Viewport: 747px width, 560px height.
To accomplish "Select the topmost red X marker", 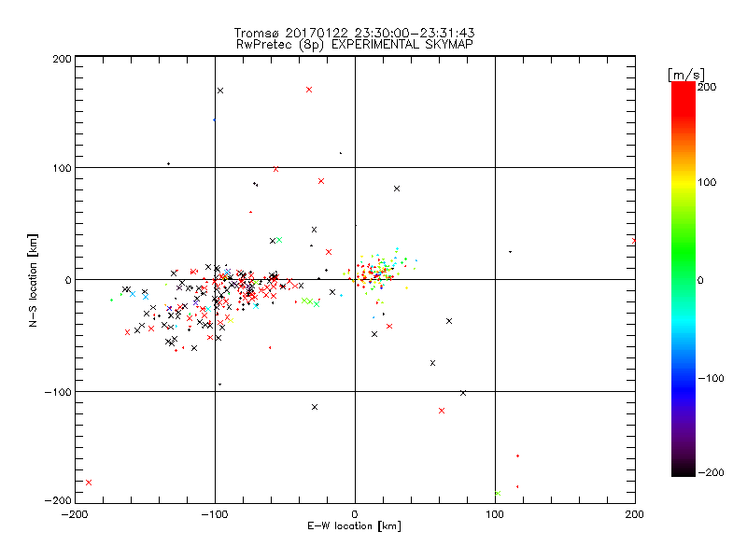I will 309,90.
